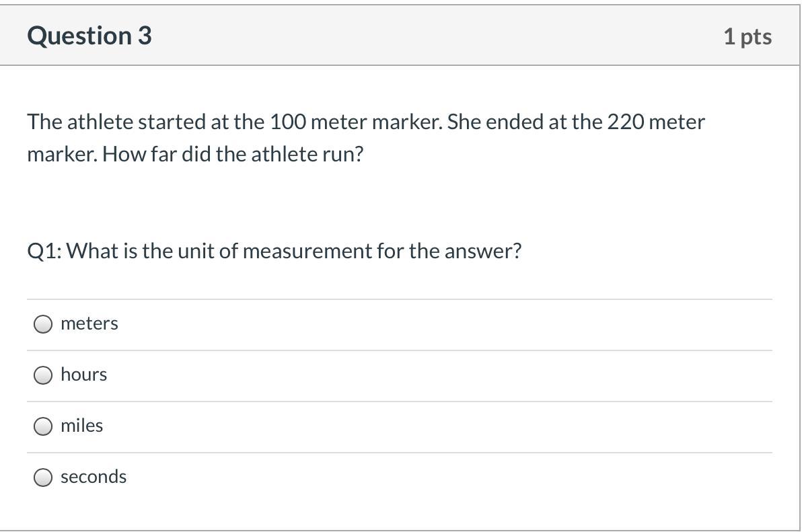This screenshot has height=532, width=802.
Task: Click the 'hours' answer label text
Action: point(83,375)
